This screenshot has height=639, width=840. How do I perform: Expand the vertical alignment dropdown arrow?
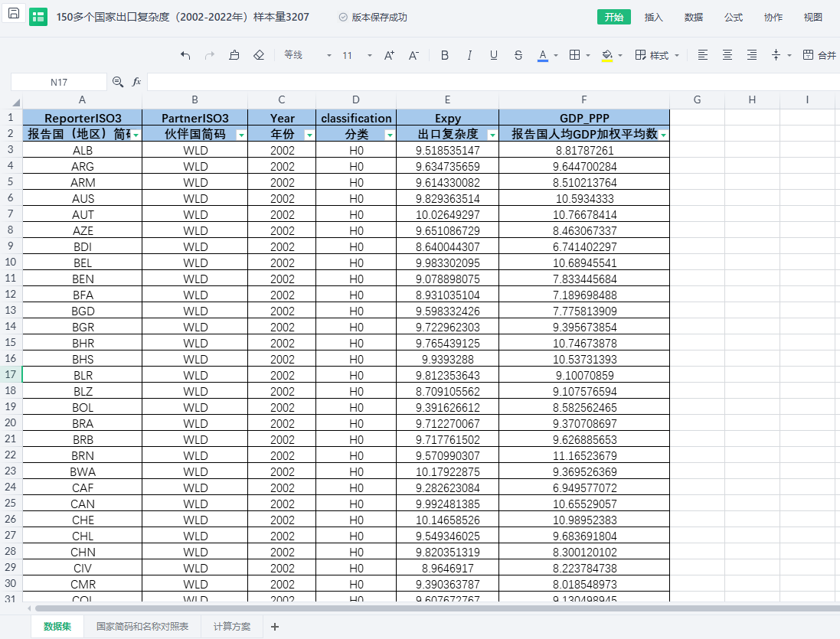pos(789,56)
